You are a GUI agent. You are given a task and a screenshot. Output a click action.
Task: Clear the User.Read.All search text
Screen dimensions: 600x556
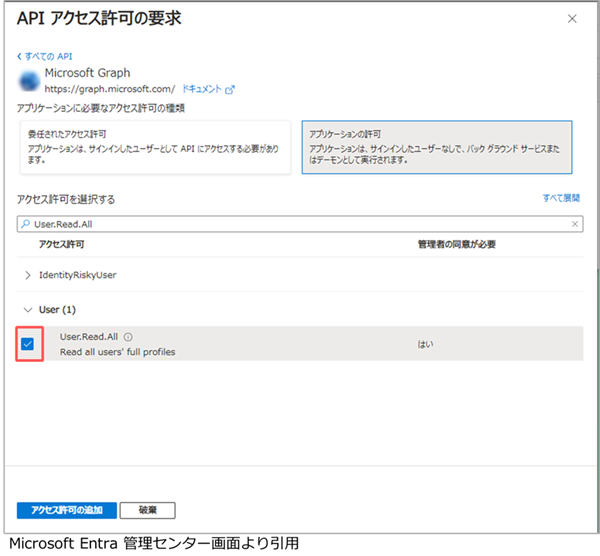pyautogui.click(x=575, y=225)
